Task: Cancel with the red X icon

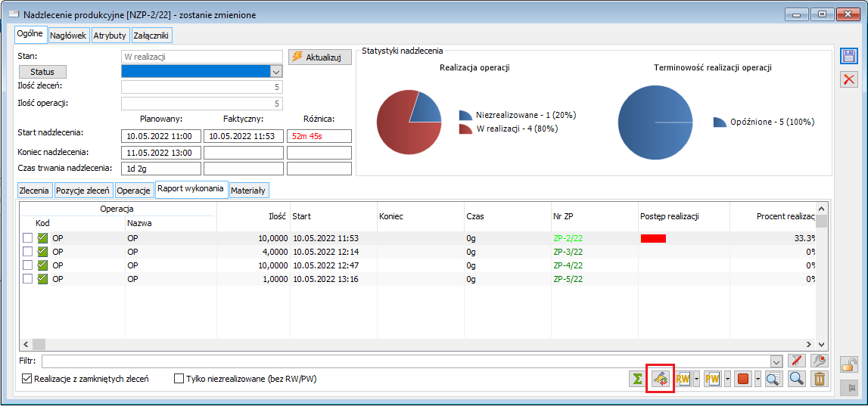Action: tap(848, 79)
